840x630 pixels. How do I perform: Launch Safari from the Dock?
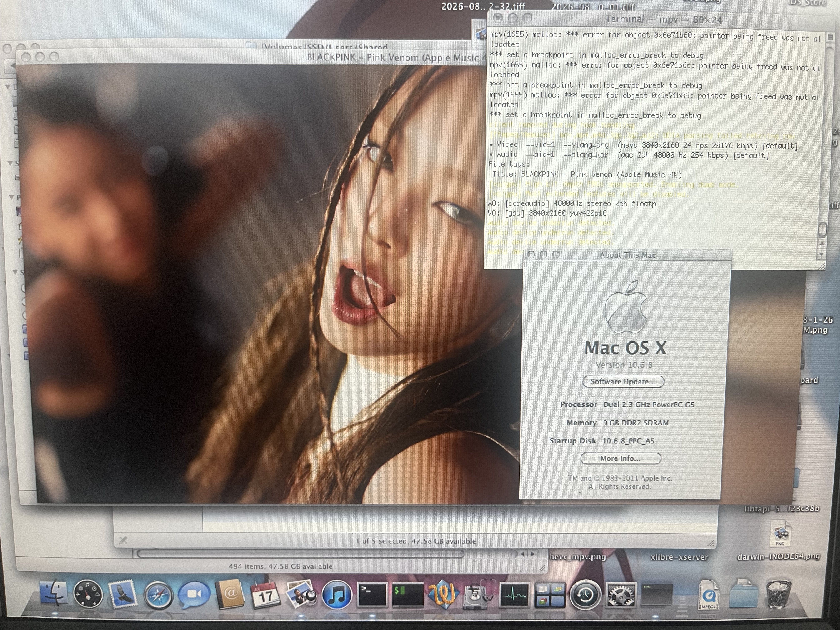pos(158,595)
